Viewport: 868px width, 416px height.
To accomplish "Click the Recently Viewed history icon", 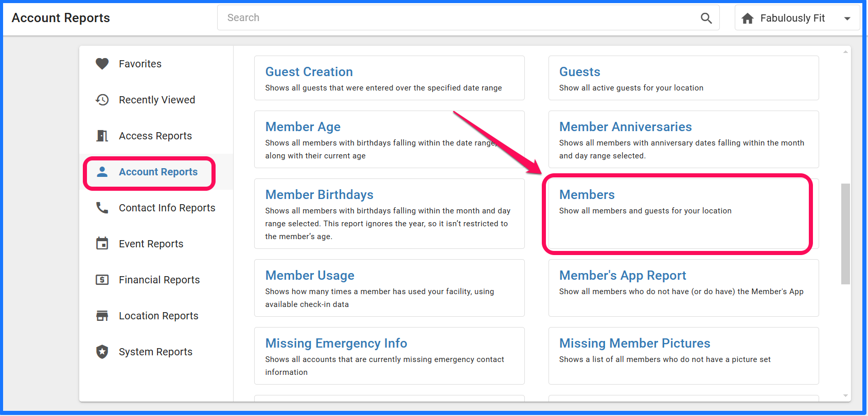I will tap(102, 100).
